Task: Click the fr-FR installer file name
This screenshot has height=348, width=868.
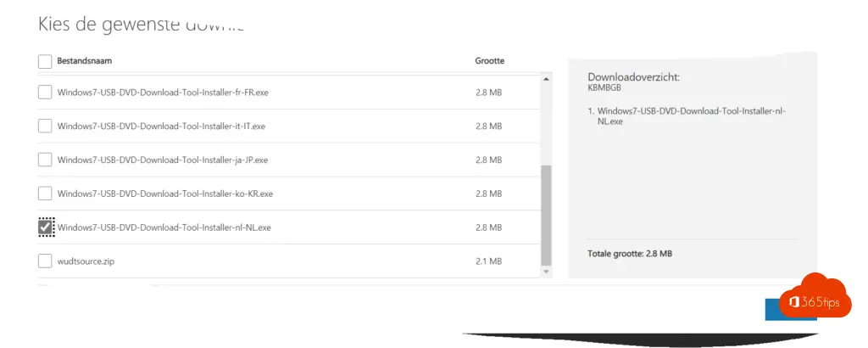Action: click(x=163, y=92)
